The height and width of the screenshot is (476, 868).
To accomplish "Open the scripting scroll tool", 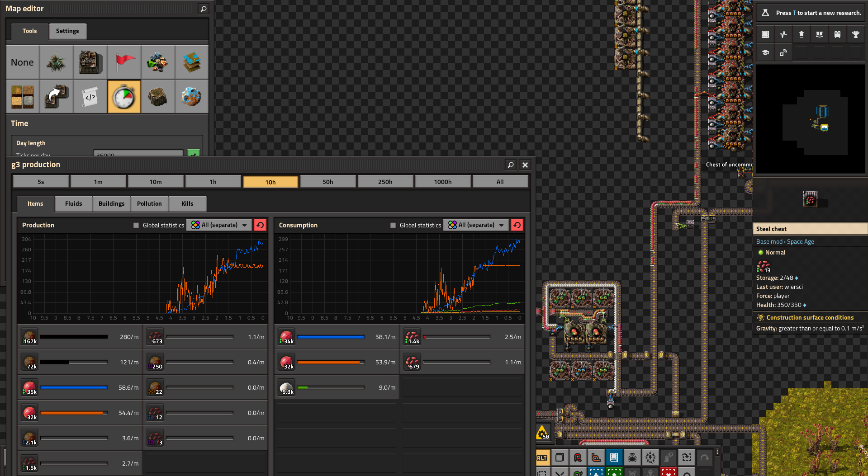I will 90,96.
